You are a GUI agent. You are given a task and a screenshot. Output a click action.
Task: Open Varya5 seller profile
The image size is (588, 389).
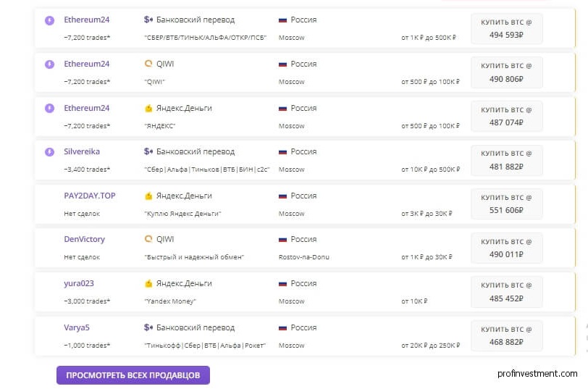pos(77,327)
